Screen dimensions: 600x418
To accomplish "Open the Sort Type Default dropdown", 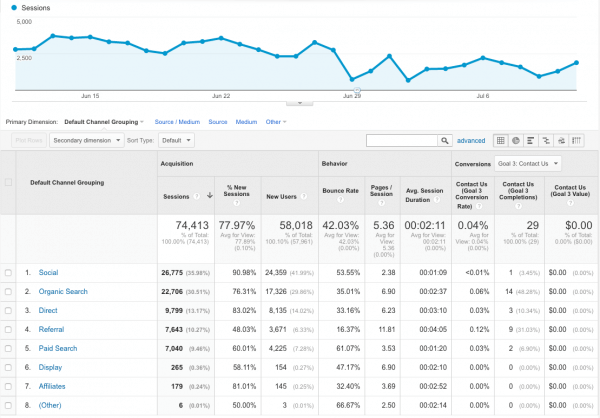I will tap(176, 140).
